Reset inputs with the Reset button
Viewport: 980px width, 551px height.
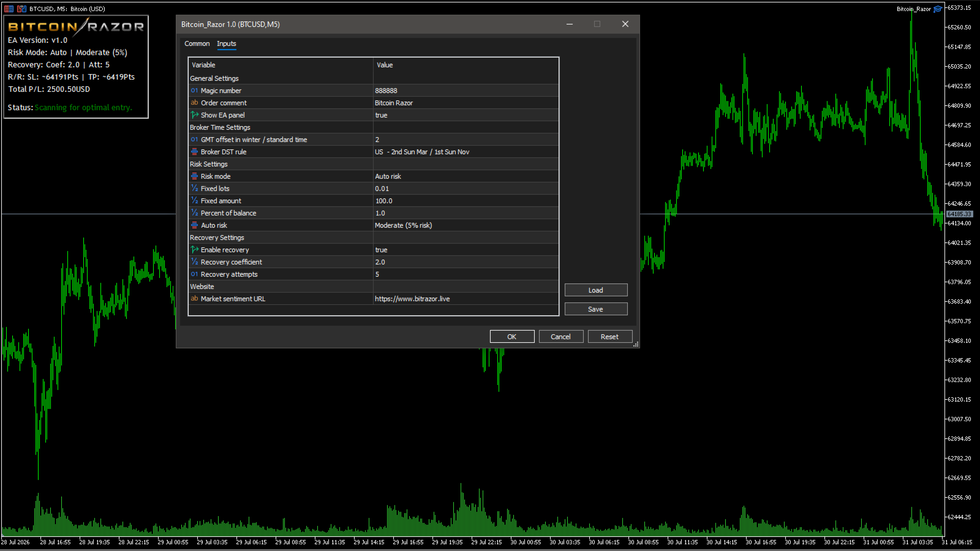click(610, 337)
